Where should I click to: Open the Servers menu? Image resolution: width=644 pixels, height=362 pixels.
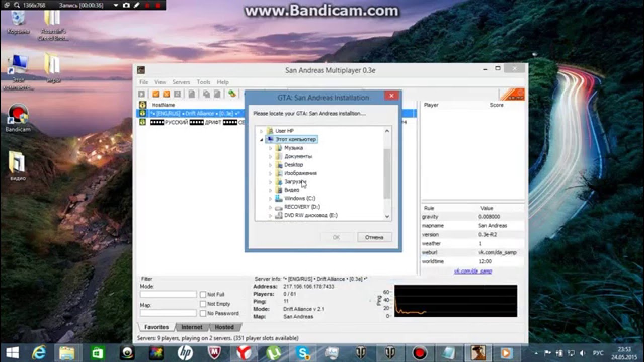(x=182, y=82)
